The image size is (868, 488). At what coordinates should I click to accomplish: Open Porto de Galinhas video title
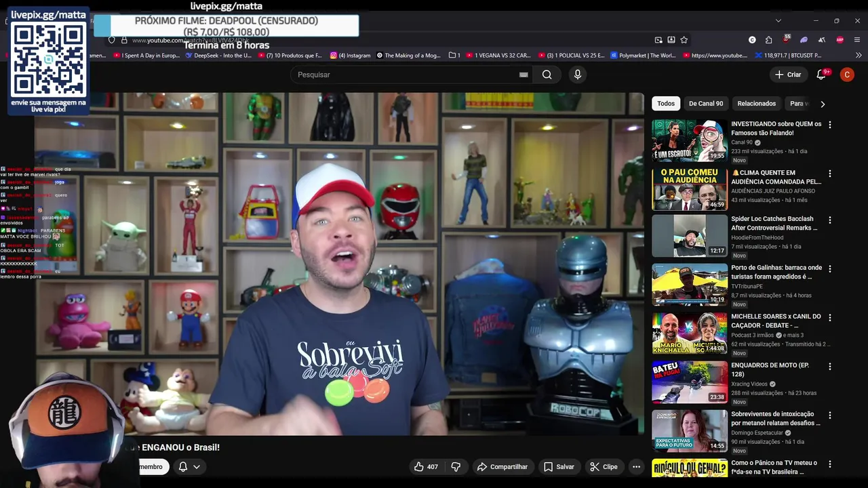pyautogui.click(x=776, y=272)
